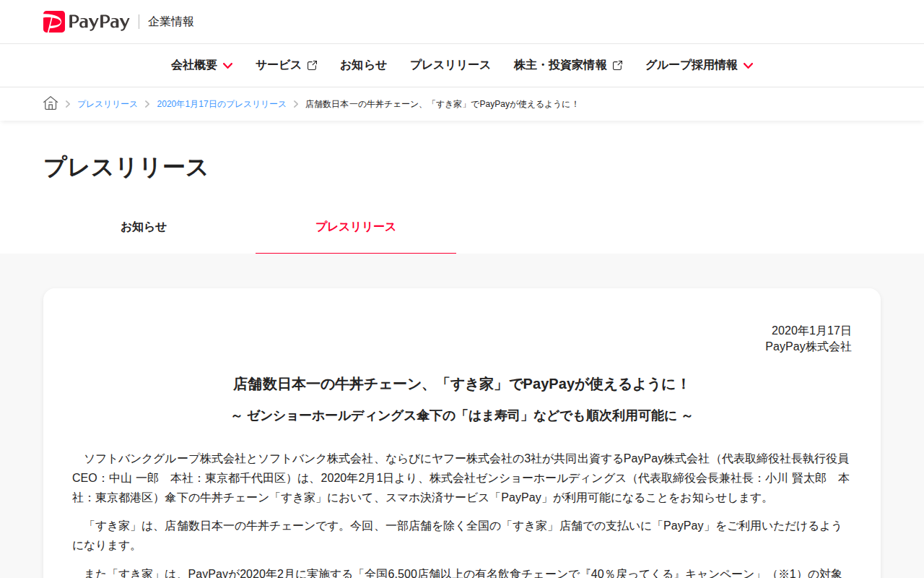Click the date 2020年1月17日
This screenshot has height=578, width=924.
[811, 330]
